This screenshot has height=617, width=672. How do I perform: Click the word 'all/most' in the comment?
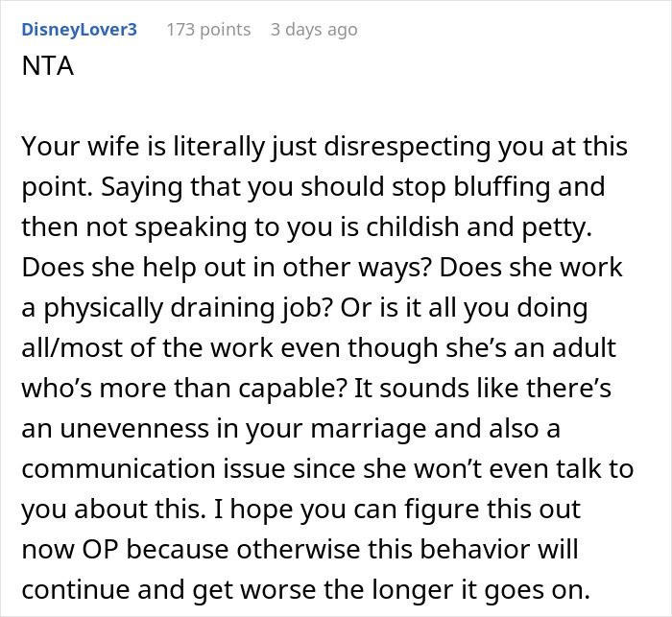point(72,347)
